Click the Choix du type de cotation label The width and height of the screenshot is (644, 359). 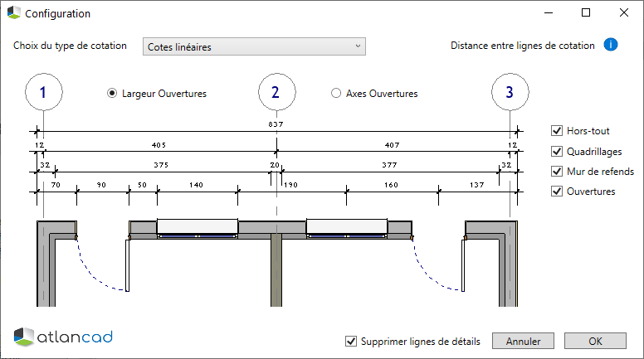point(70,46)
